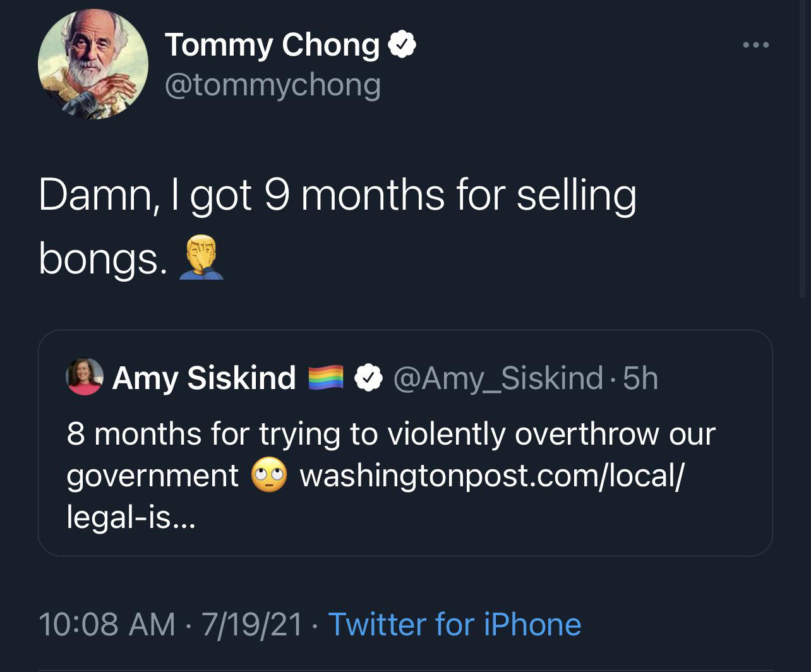Open the more options three-dot menu

(755, 45)
